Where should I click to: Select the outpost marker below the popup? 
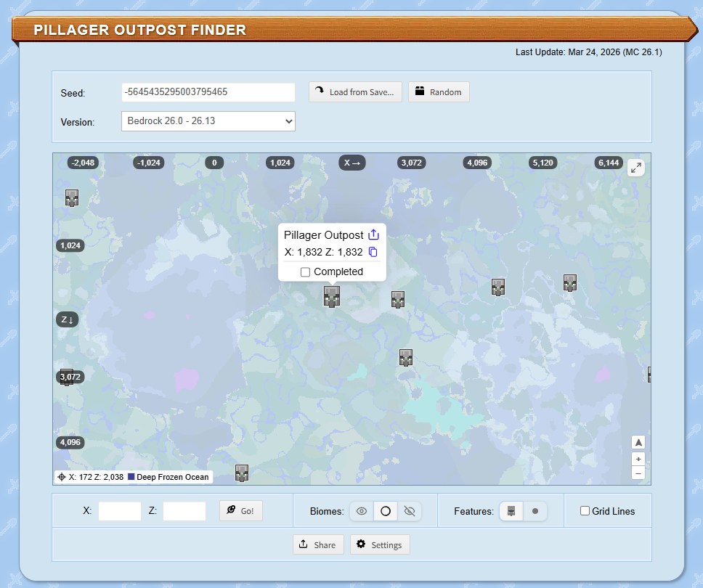332,297
